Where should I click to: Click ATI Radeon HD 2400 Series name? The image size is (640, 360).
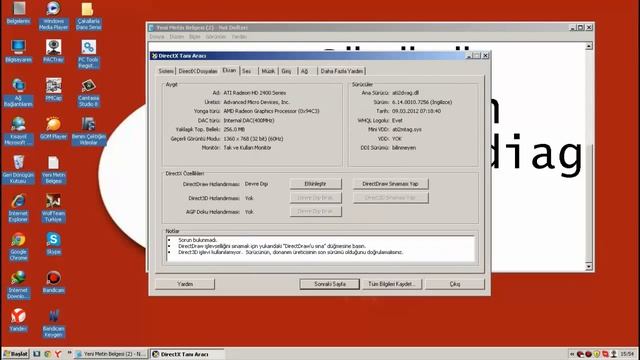click(x=255, y=93)
